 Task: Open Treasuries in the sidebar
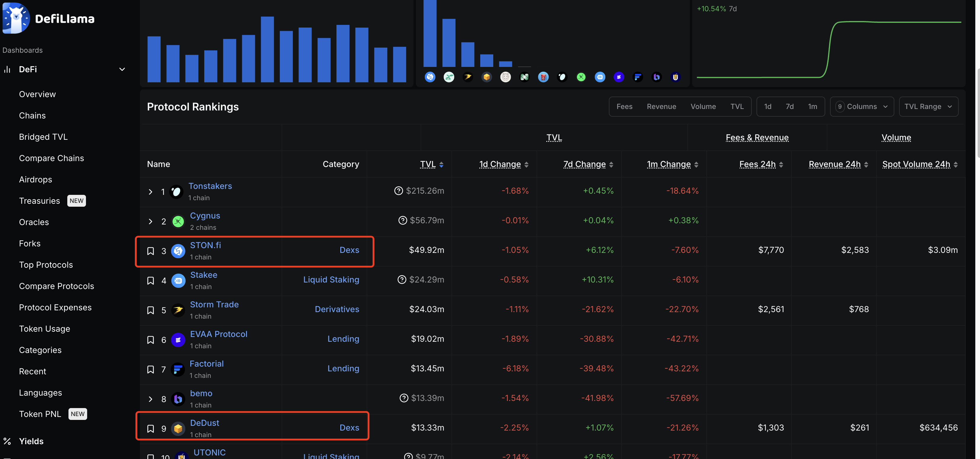click(39, 200)
